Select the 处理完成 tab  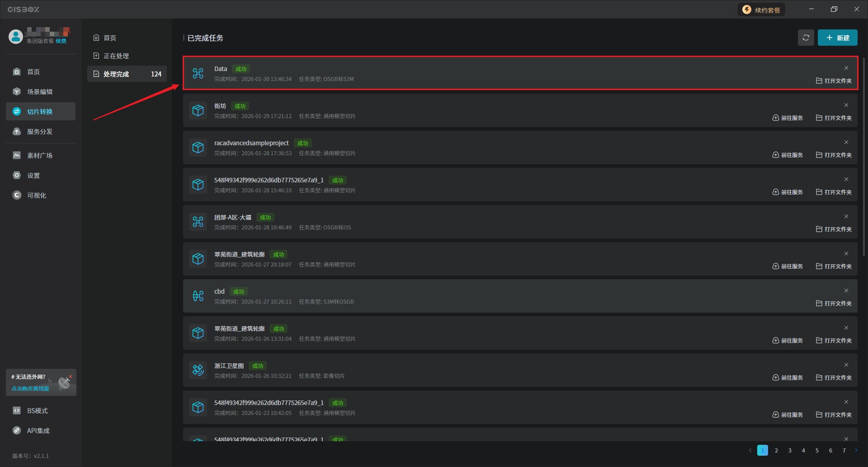[x=127, y=74]
